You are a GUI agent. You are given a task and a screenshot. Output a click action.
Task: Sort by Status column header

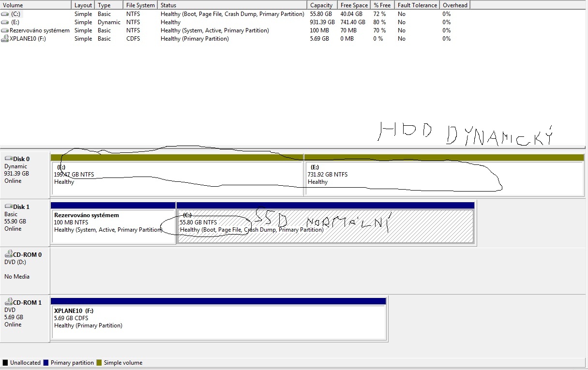[x=233, y=5]
